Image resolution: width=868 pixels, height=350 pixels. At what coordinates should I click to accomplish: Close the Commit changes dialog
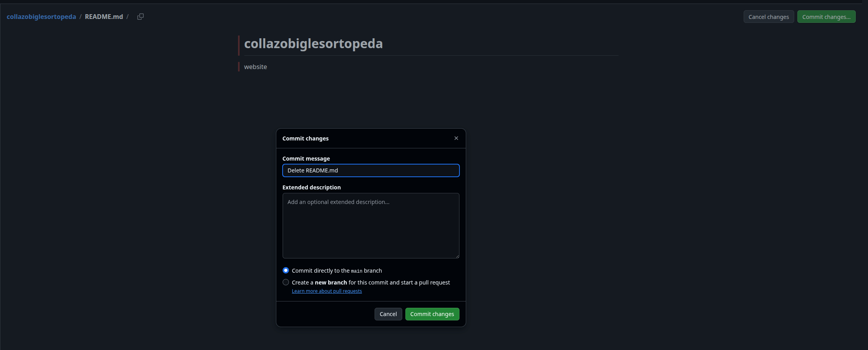click(456, 138)
